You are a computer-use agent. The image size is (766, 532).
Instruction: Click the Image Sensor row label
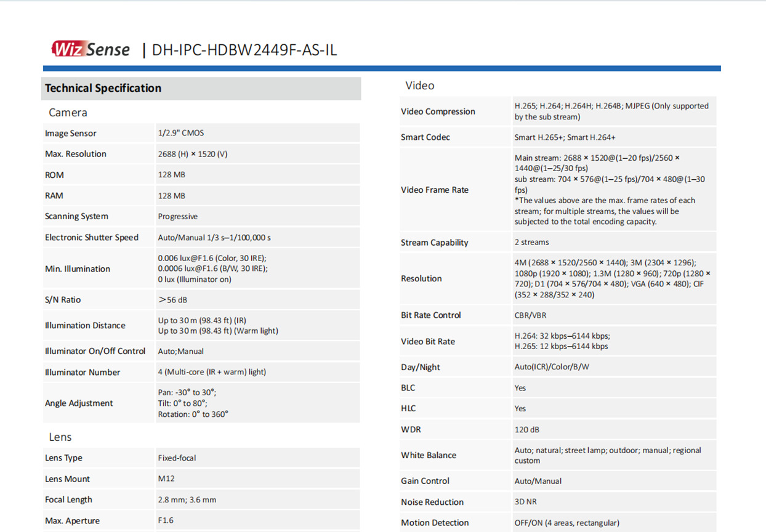[x=71, y=134]
